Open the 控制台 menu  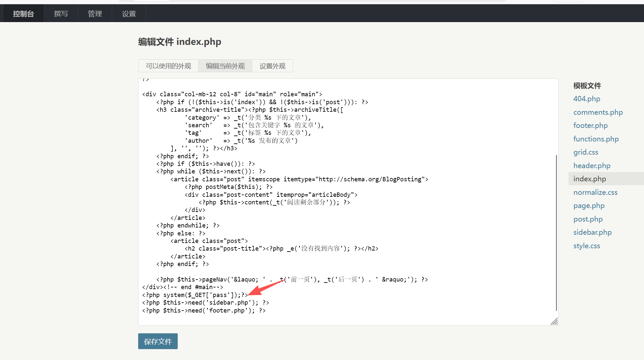coord(23,14)
